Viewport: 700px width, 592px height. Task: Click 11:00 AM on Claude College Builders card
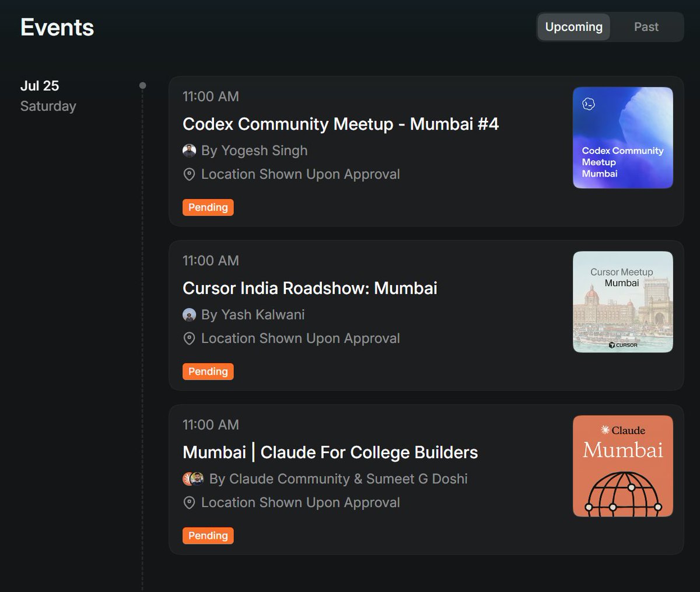pyautogui.click(x=211, y=424)
